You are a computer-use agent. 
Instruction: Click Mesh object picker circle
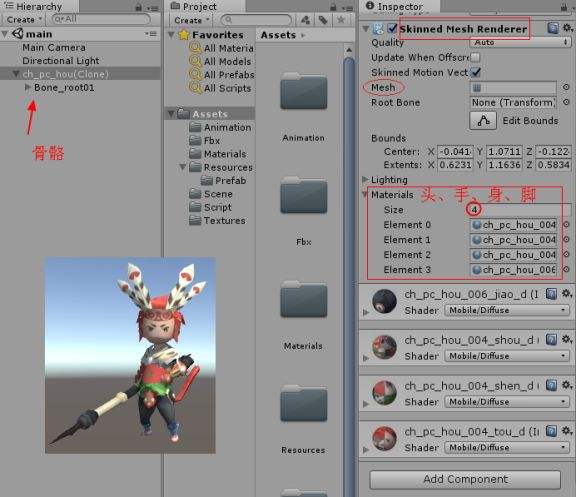[566, 87]
